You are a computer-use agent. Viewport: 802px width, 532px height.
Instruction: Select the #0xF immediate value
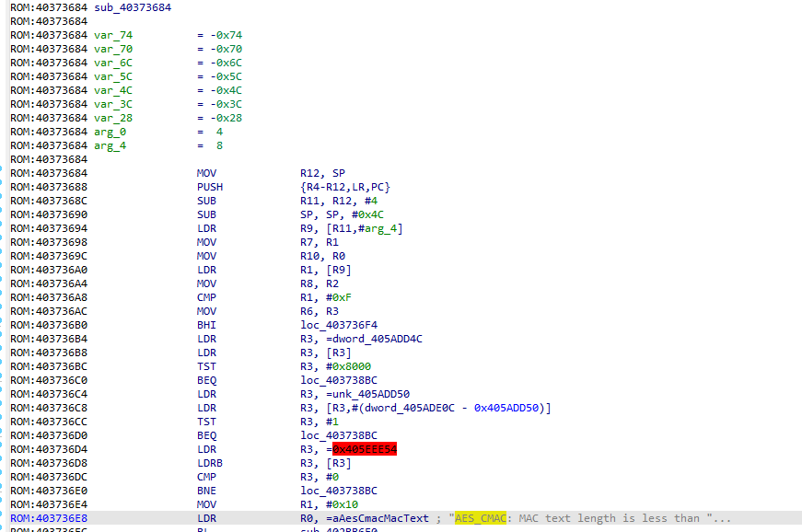pyautogui.click(x=339, y=297)
